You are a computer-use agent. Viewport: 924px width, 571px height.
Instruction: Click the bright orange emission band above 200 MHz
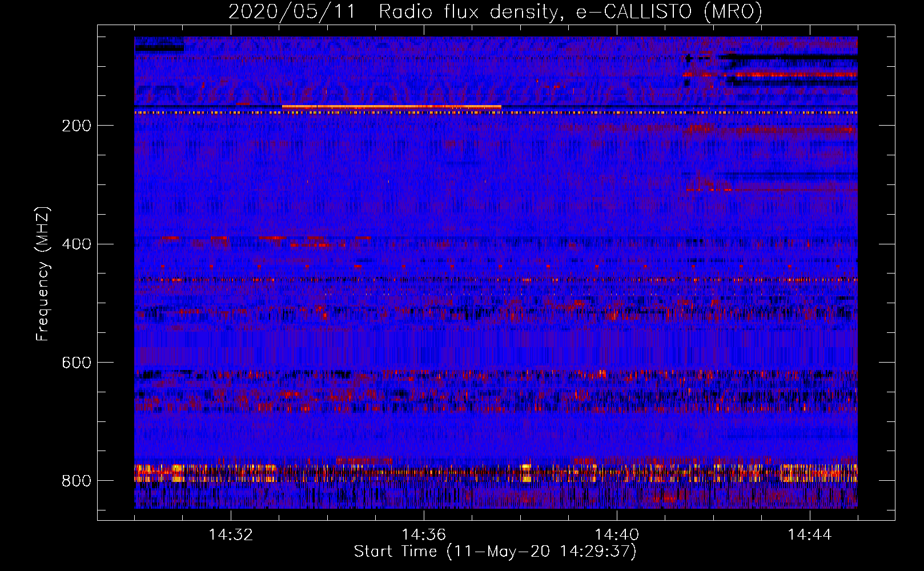(392, 107)
